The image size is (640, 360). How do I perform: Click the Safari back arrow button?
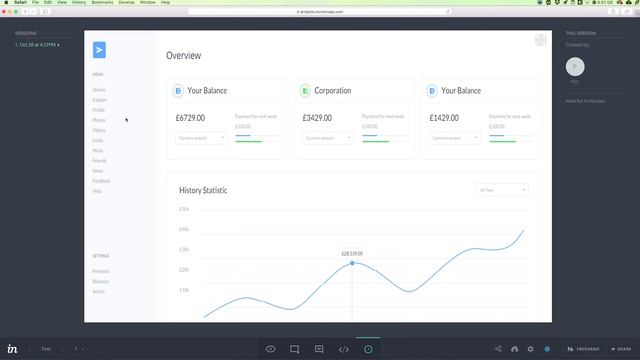(x=25, y=12)
